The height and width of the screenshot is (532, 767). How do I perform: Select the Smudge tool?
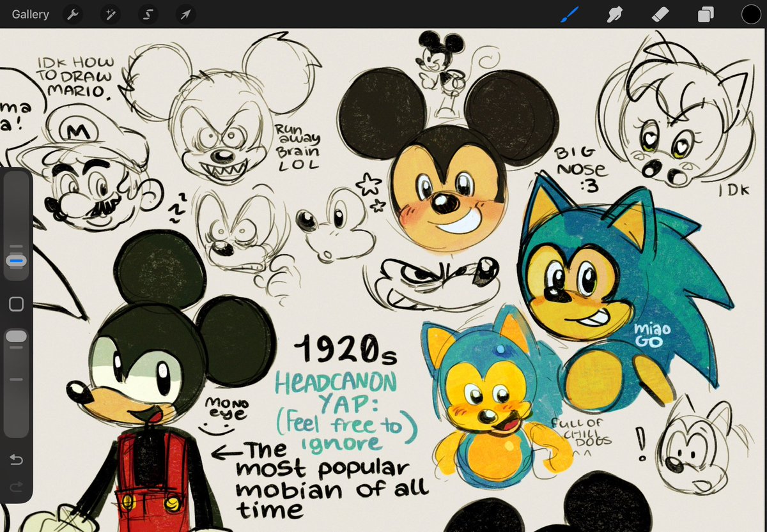[x=614, y=14]
